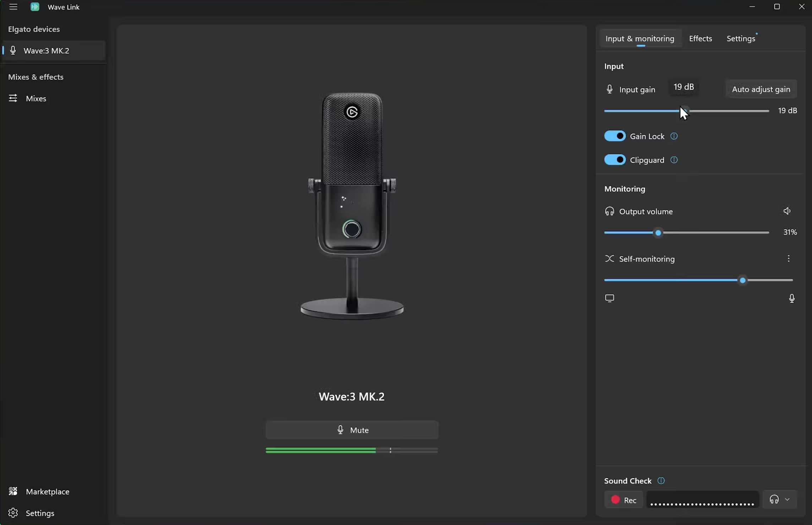Click the Output volume slider handle
The height and width of the screenshot is (525, 812).
(658, 233)
